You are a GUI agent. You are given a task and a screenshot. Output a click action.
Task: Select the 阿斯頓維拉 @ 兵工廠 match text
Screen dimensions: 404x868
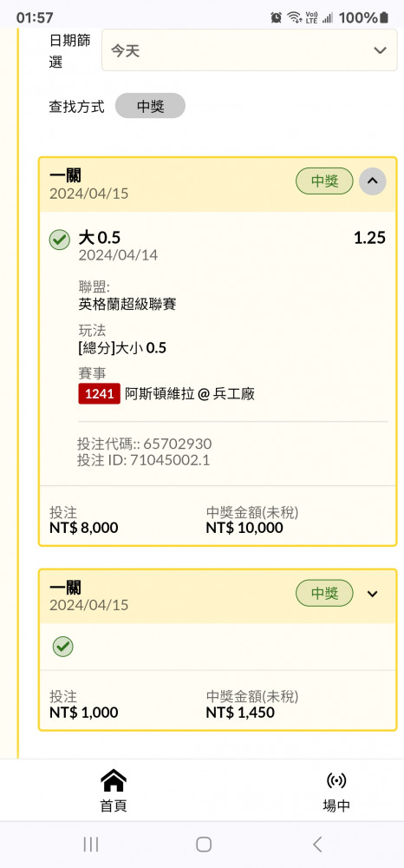point(190,394)
